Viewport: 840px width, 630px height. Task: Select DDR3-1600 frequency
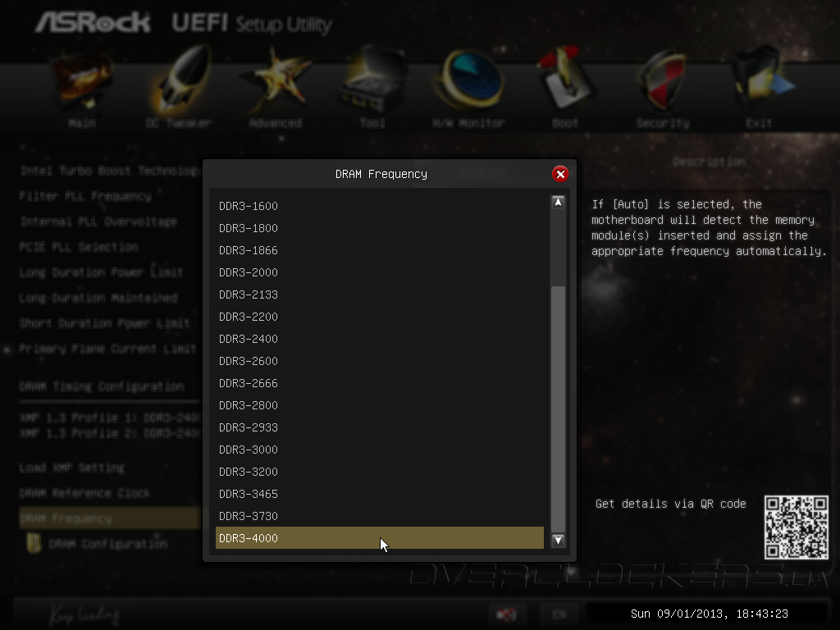(x=379, y=206)
